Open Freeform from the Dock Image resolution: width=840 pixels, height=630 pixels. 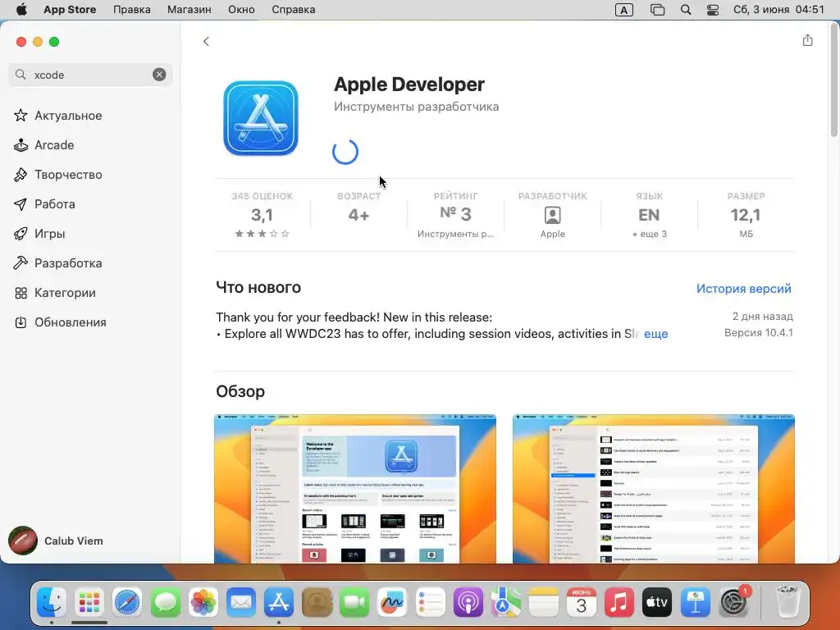click(392, 603)
